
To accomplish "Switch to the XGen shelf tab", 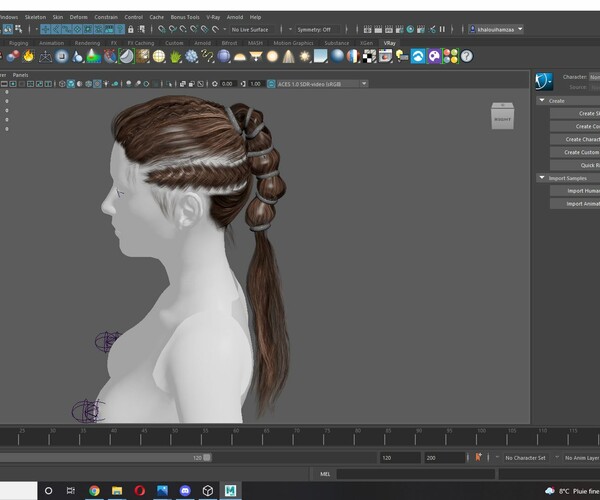I will (x=366, y=43).
